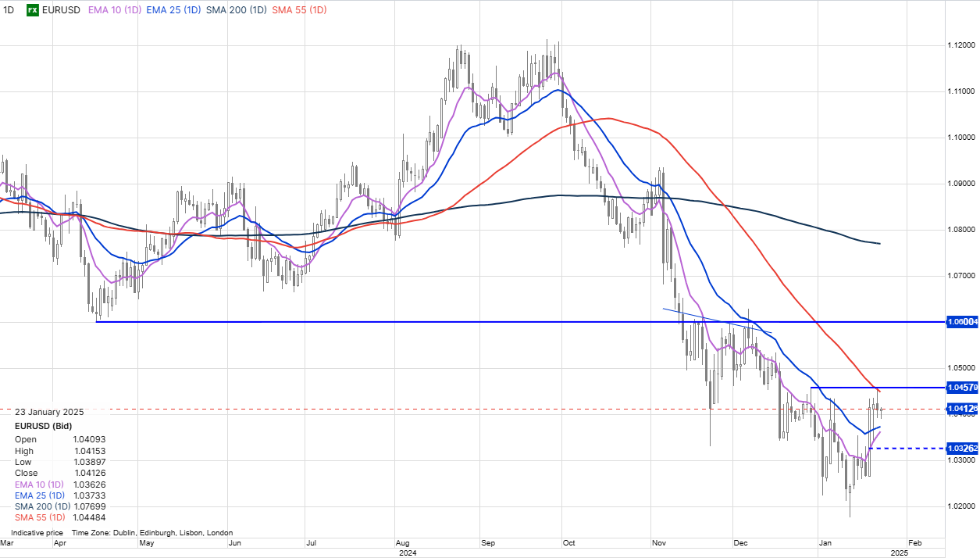Screen dimensions: 980x558
Task: Click the Indicative price label
Action: click(x=37, y=533)
